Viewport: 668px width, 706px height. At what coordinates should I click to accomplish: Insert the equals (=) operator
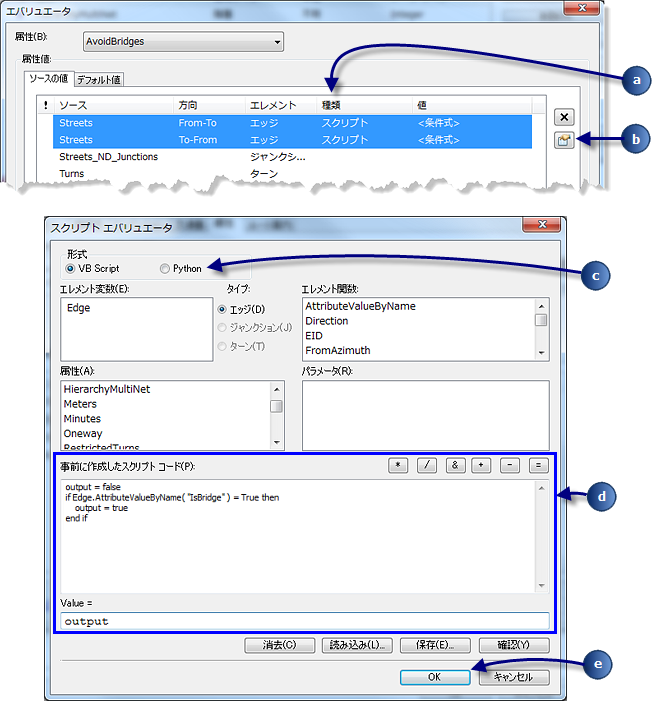(538, 465)
